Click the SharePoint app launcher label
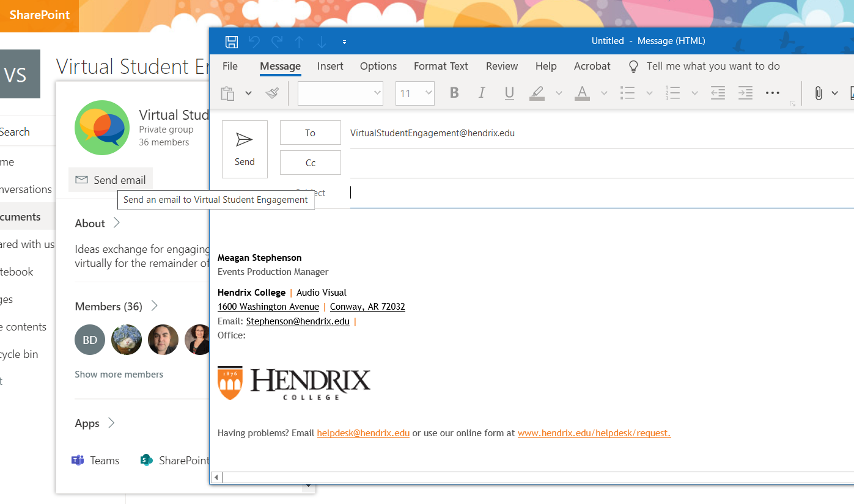This screenshot has width=854, height=504. [39, 15]
